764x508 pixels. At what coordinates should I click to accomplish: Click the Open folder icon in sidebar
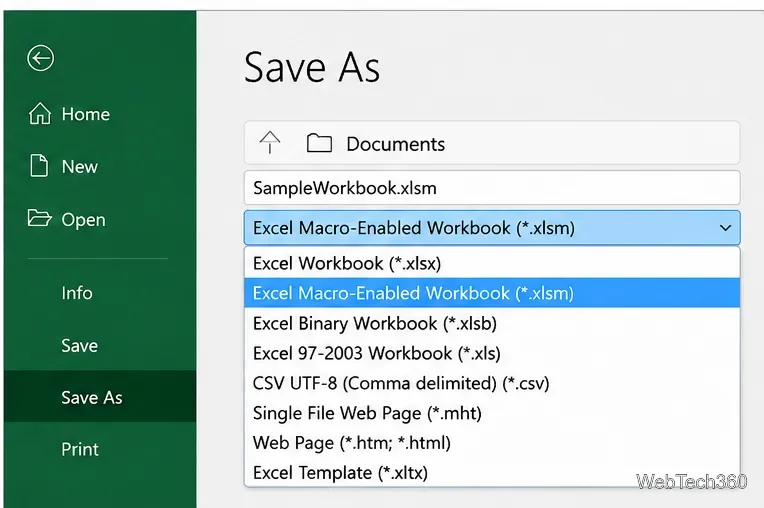(39, 218)
